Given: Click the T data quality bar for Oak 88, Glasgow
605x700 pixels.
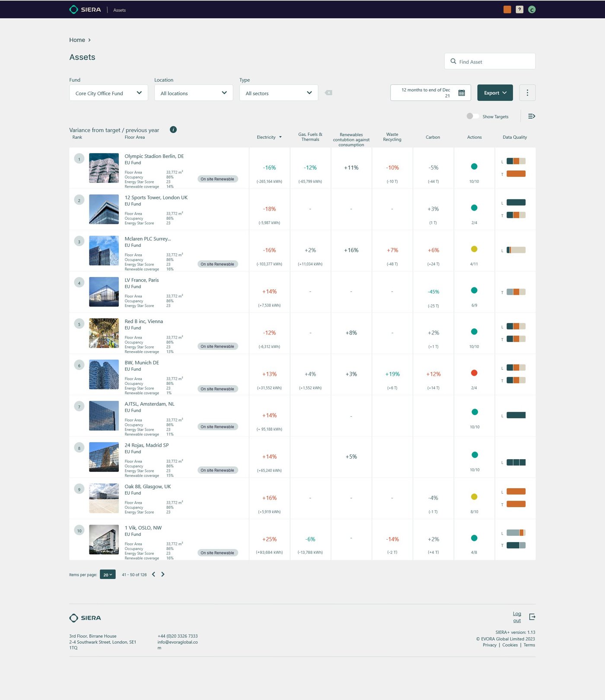Looking at the screenshot, I should (x=516, y=504).
